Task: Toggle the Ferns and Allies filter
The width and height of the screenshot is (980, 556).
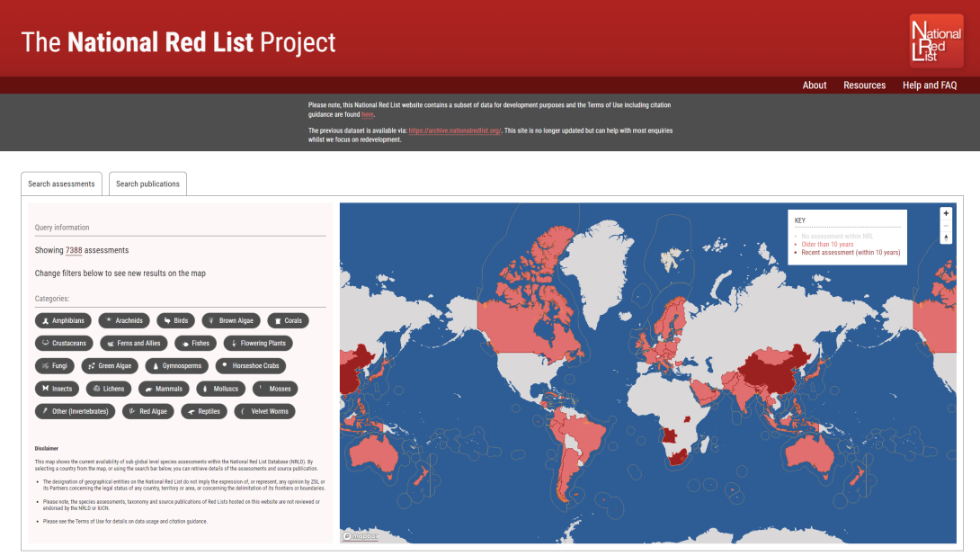Action: click(134, 344)
